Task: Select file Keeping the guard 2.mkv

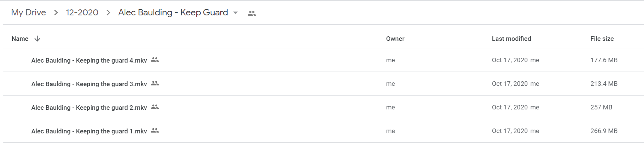Action: pyautogui.click(x=323, y=107)
